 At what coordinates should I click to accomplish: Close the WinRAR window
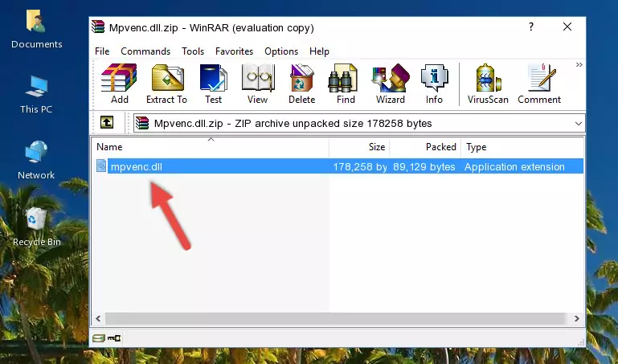(x=567, y=27)
